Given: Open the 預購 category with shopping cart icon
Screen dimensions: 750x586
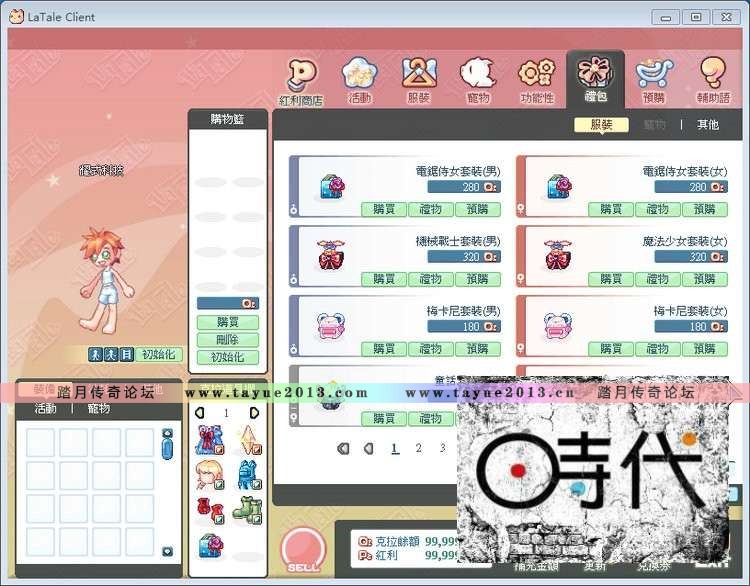Looking at the screenshot, I should coord(654,81).
